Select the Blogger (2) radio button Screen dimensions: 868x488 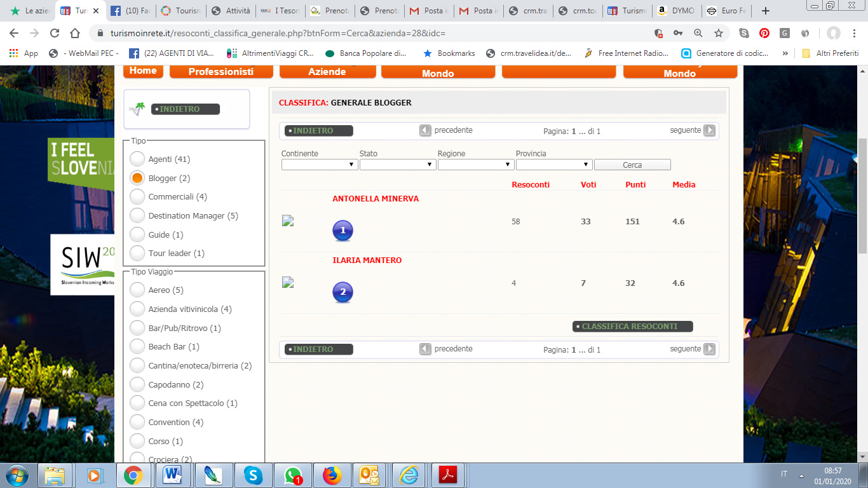[137, 178]
